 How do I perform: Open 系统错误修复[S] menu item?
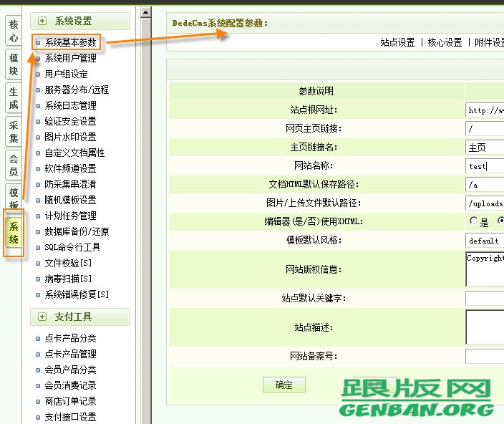click(x=77, y=294)
